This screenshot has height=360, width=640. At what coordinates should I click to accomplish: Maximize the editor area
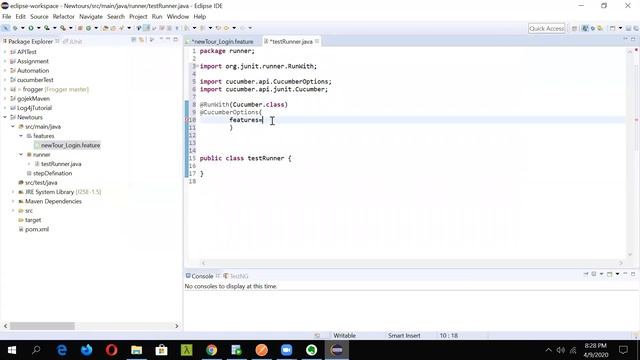point(633,39)
